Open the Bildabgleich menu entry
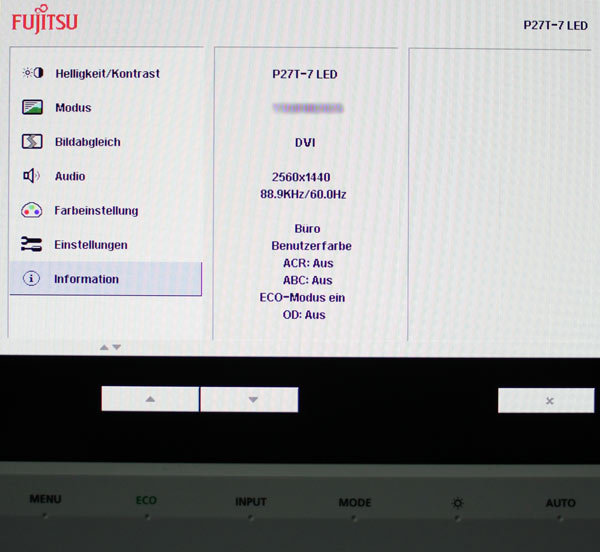 coord(88,142)
